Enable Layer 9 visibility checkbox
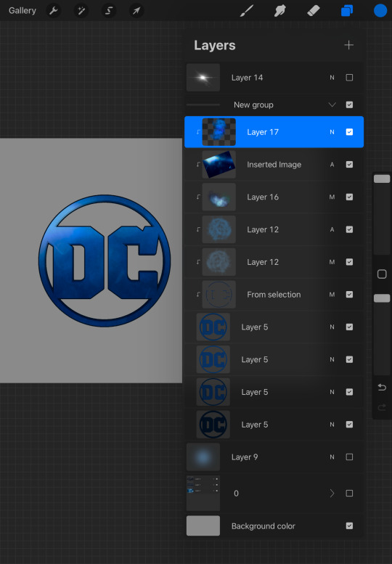Image resolution: width=392 pixels, height=564 pixels. [349, 457]
